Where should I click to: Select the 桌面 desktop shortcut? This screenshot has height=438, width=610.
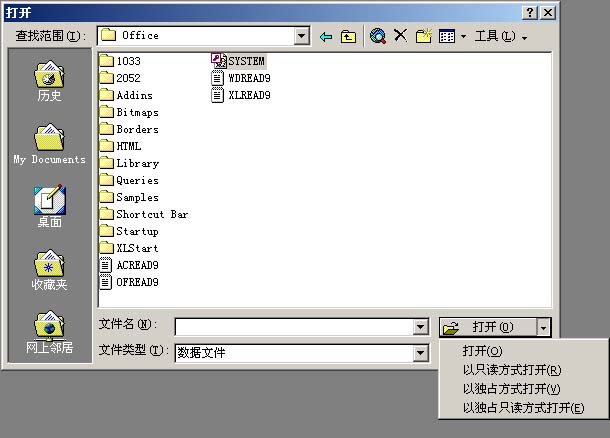[x=49, y=206]
